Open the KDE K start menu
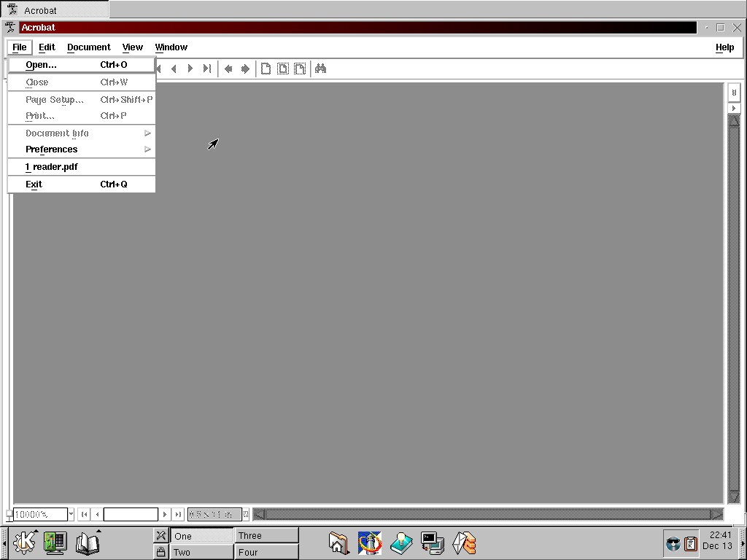The height and width of the screenshot is (560, 747). [x=25, y=542]
